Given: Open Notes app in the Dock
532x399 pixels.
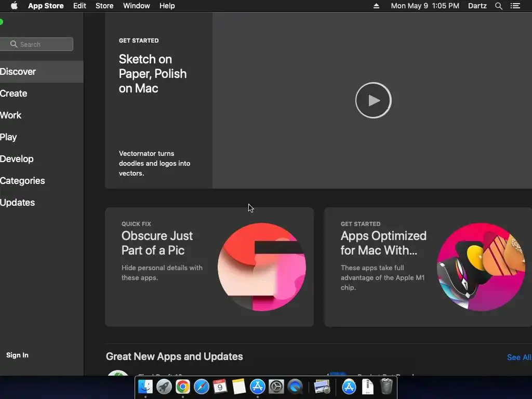Looking at the screenshot, I should pyautogui.click(x=239, y=387).
